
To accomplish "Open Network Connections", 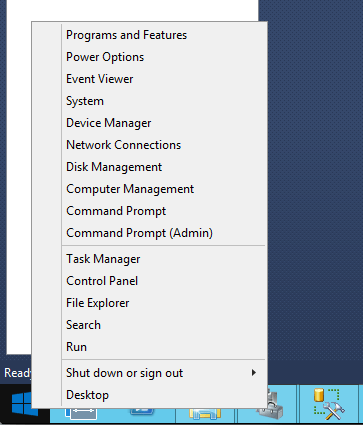I will pyautogui.click(x=123, y=145).
